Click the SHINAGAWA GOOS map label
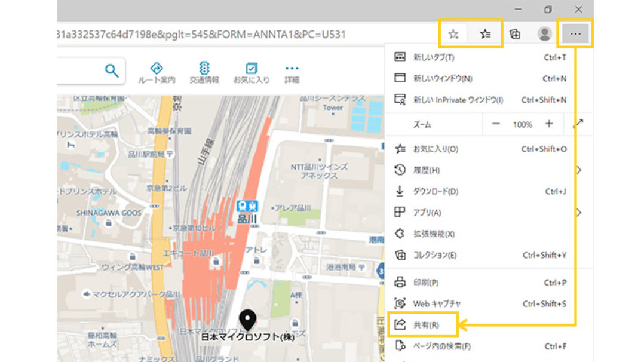644x362 pixels. click(x=109, y=213)
